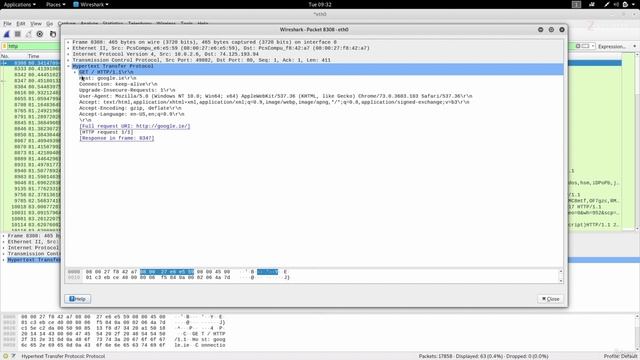Click the clock Tue 09:32 in top panel
Image resolution: width=640 pixels, height=360 pixels.
[x=320, y=4]
